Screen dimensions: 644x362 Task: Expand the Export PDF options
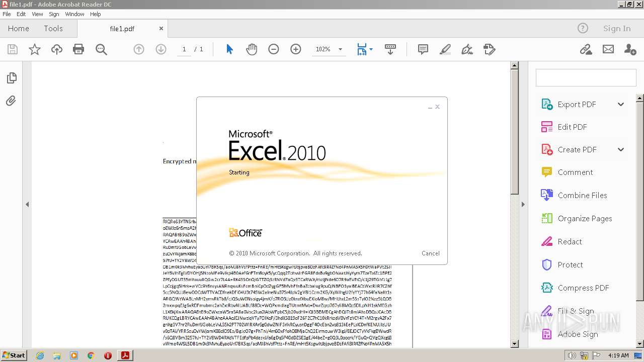click(621, 105)
